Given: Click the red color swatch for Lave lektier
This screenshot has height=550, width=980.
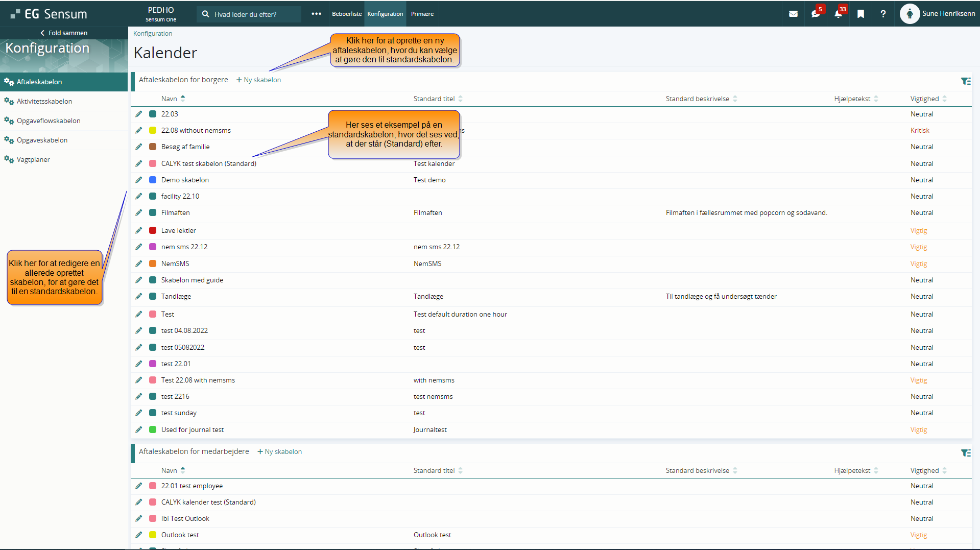Looking at the screenshot, I should pos(153,230).
